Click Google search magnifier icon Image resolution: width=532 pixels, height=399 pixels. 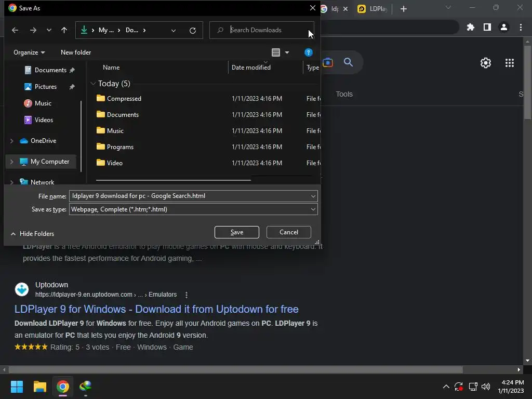[348, 62]
